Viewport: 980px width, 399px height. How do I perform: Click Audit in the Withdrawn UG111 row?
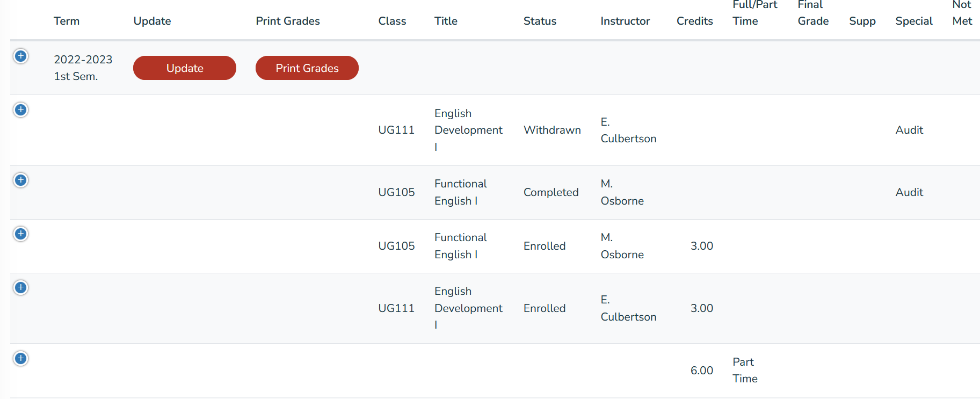[909, 130]
